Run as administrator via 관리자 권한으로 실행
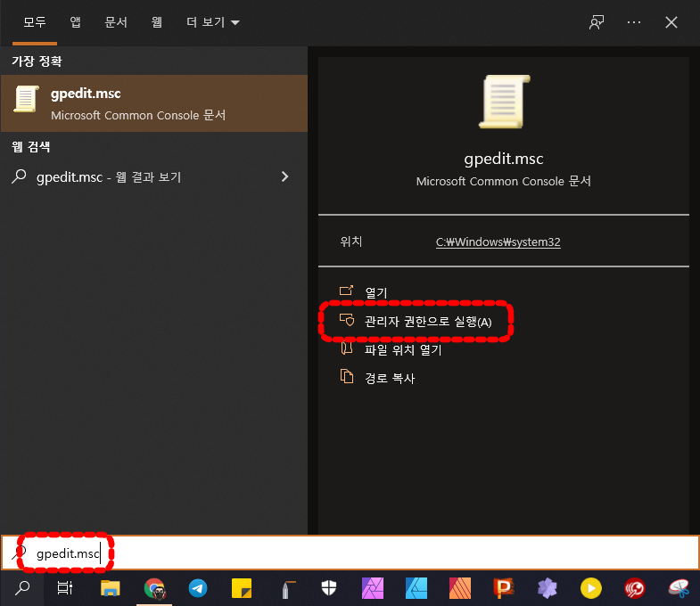The width and height of the screenshot is (700, 606). pos(428,322)
